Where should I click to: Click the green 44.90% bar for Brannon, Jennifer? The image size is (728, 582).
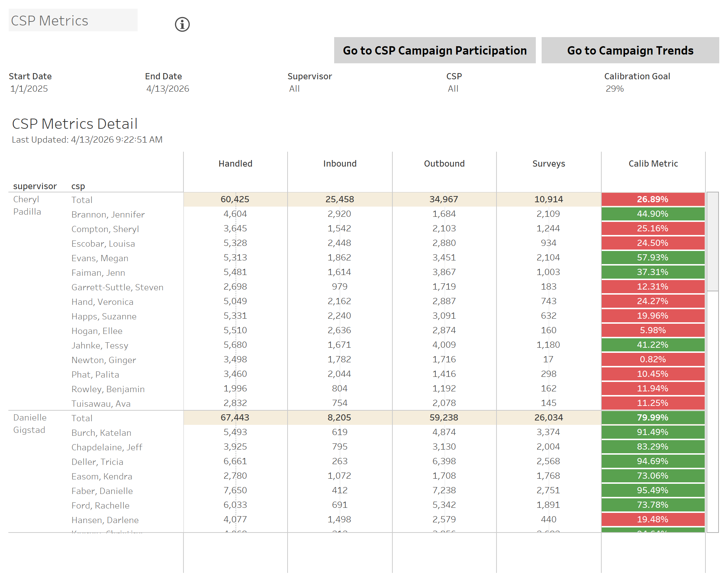(x=653, y=214)
